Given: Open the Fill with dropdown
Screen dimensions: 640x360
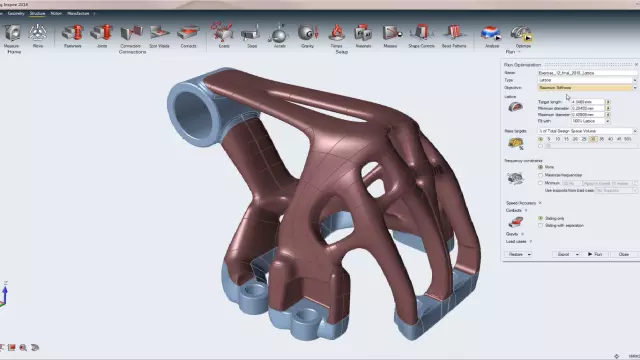Looking at the screenshot, I should point(590,121).
